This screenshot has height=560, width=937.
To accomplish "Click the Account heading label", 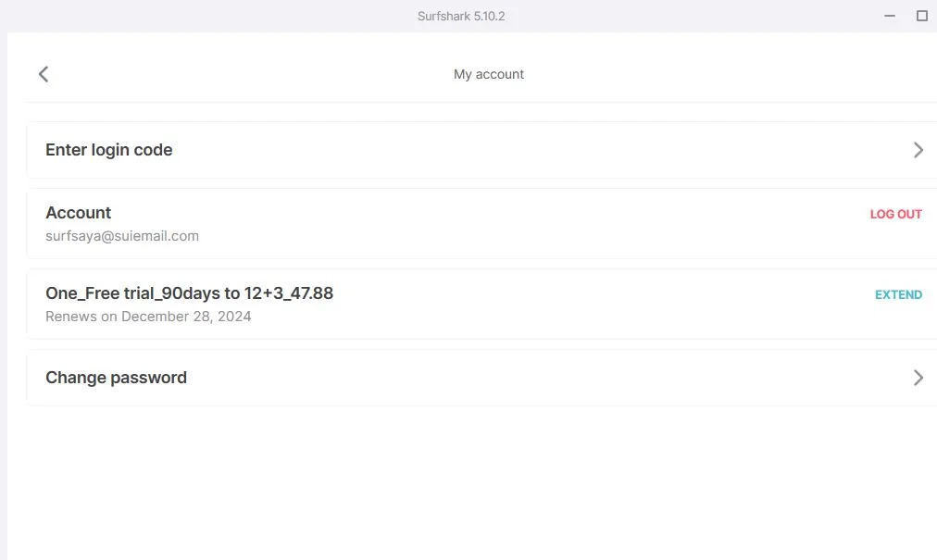I will pos(79,213).
